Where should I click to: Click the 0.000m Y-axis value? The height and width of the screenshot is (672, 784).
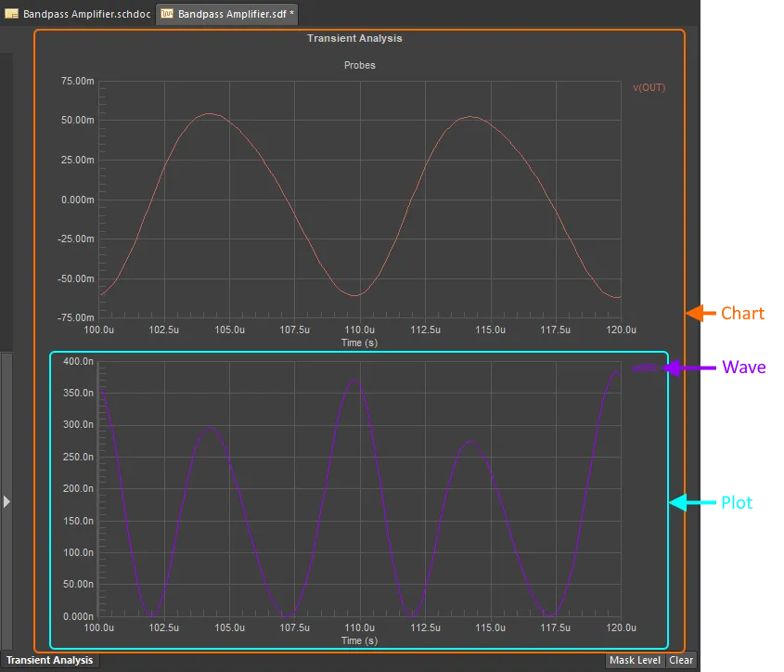point(78,200)
